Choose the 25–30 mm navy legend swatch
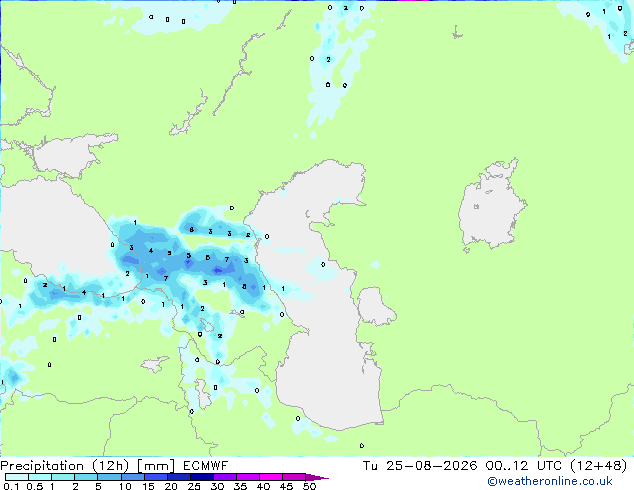 202,477
